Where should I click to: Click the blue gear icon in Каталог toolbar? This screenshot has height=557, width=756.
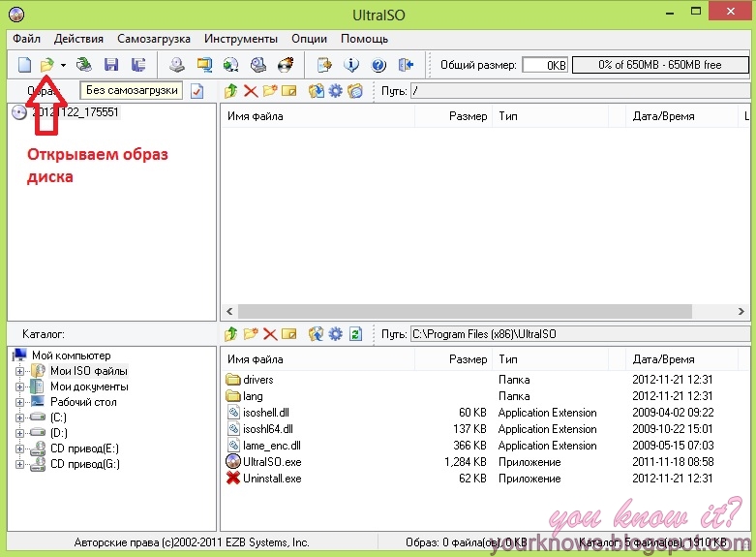(x=336, y=334)
